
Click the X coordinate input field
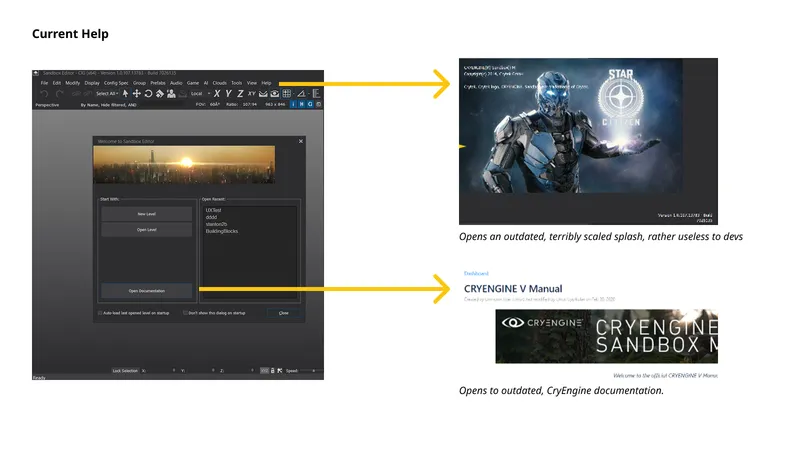pyautogui.click(x=161, y=370)
